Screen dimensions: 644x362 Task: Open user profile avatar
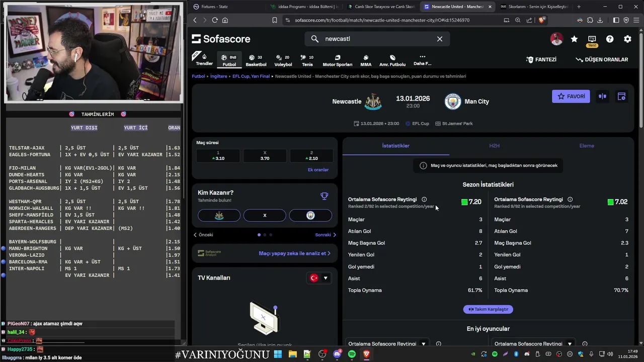[556, 39]
